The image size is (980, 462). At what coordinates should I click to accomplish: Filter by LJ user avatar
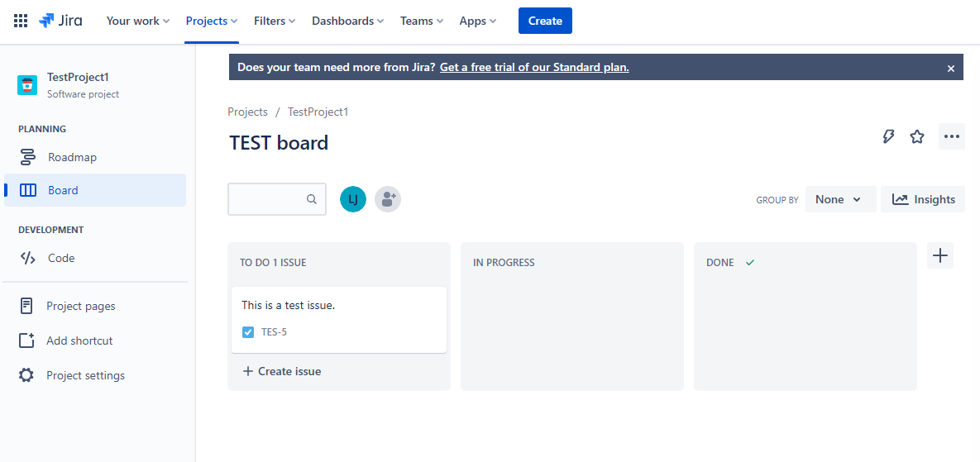pyautogui.click(x=353, y=199)
